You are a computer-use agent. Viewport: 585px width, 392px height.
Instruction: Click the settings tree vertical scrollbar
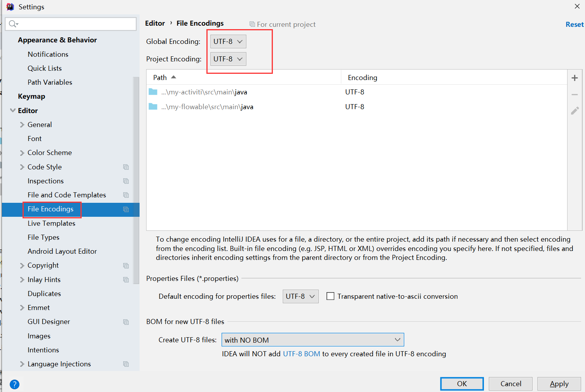(136, 180)
